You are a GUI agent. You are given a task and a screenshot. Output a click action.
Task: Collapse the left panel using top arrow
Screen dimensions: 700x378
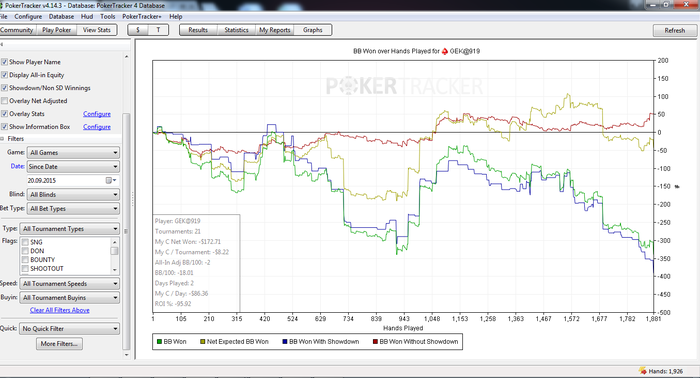click(2, 45)
